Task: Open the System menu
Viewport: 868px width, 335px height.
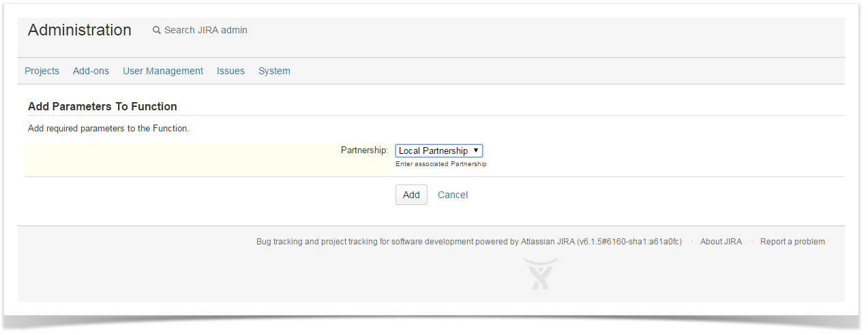Action: click(x=274, y=71)
